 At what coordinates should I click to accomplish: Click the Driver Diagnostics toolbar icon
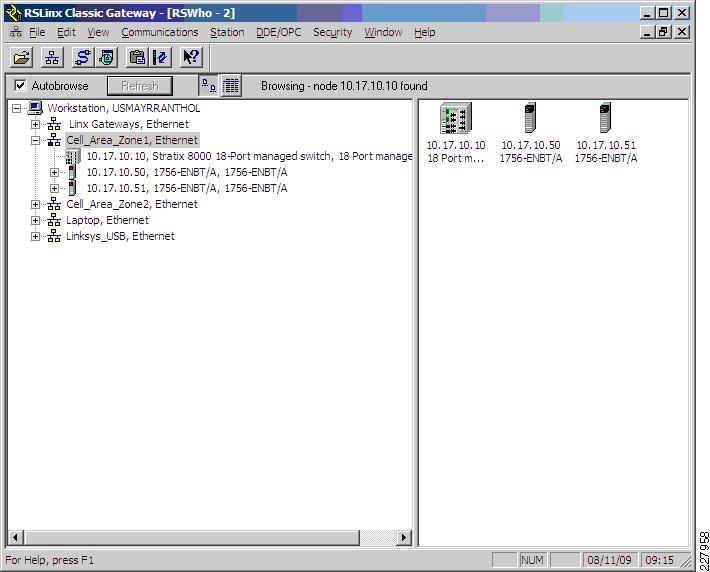107,58
